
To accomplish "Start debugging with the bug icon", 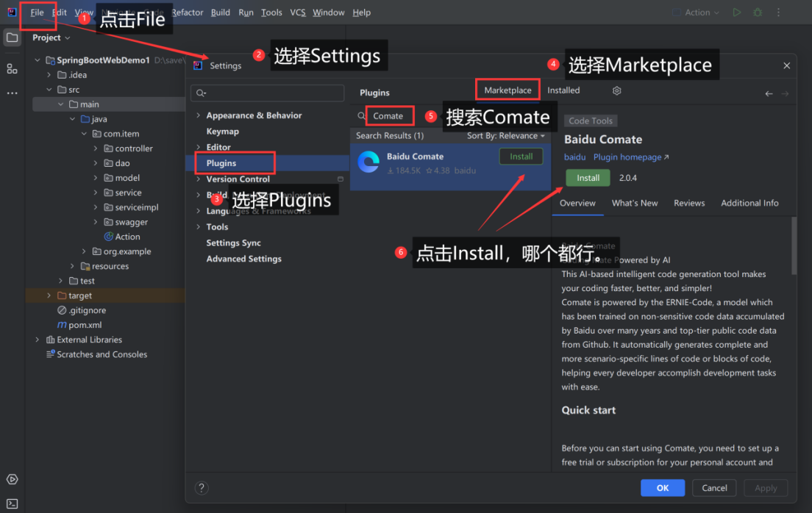I will tap(758, 12).
